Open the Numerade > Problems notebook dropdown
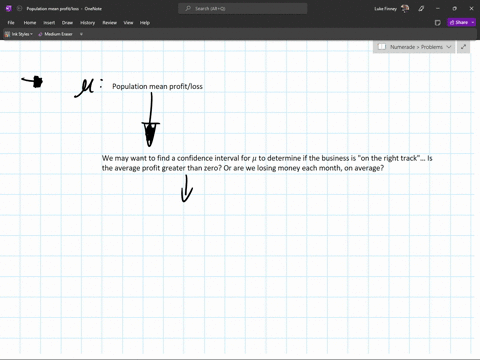This screenshot has height=360, width=480. pyautogui.click(x=414, y=47)
